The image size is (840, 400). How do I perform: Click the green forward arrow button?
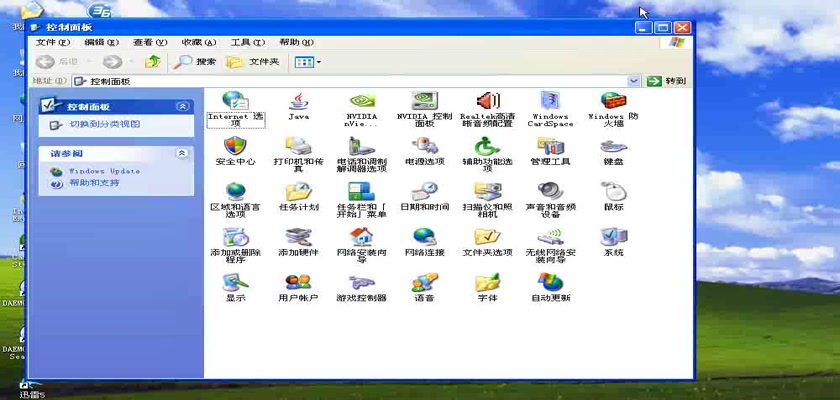112,62
